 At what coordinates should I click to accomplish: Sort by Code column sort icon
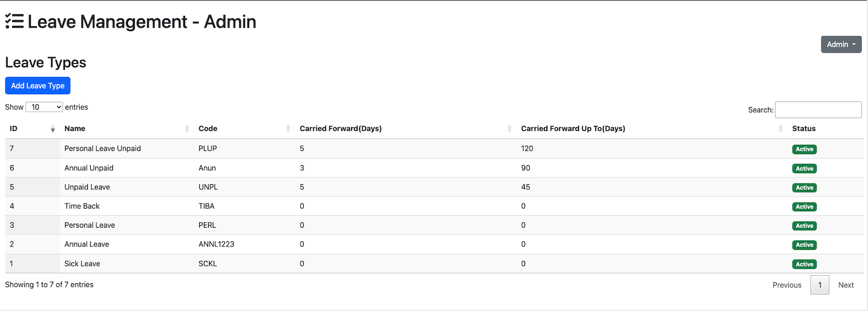(x=288, y=129)
